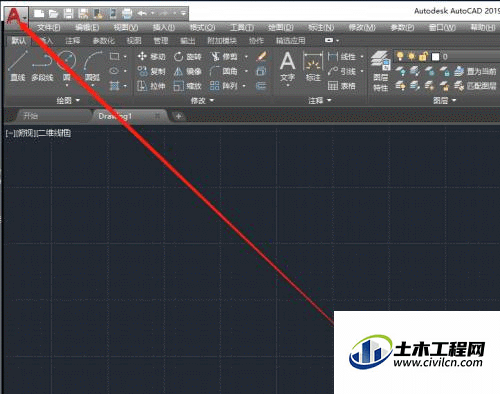Viewport: 500px width, 394px height.
Task: Switch to the 管理 ribbon tab
Action: 161,41
